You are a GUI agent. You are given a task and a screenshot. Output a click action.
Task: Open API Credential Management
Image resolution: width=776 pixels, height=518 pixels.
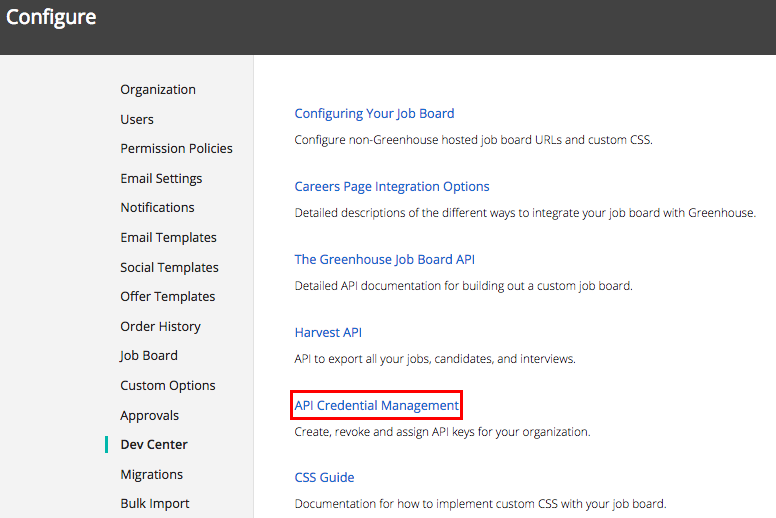coord(377,405)
